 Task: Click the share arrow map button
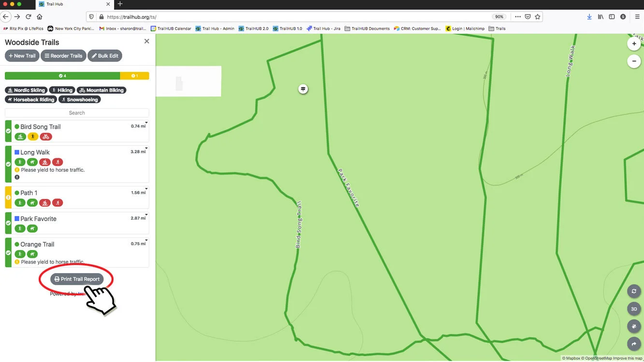click(634, 344)
